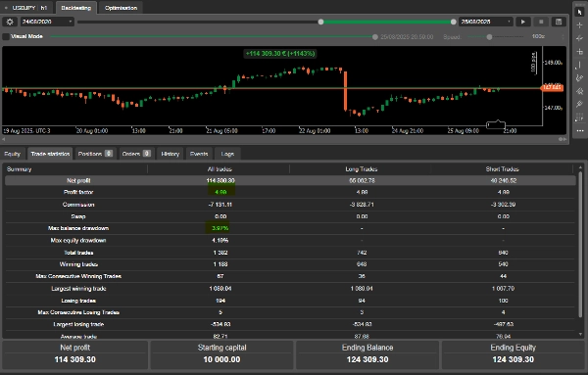Image resolution: width=588 pixels, height=375 pixels.
Task: Select the Net profit table row
Action: point(290,180)
